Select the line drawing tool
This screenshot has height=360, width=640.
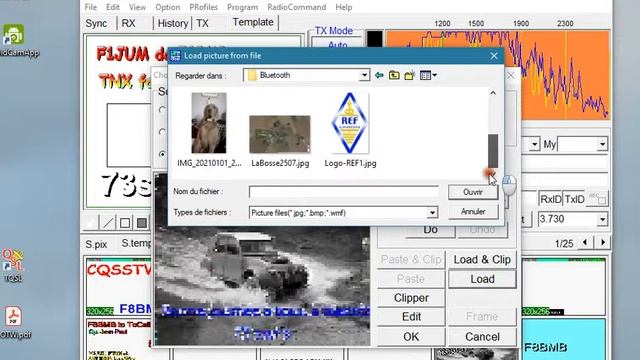coord(108,223)
